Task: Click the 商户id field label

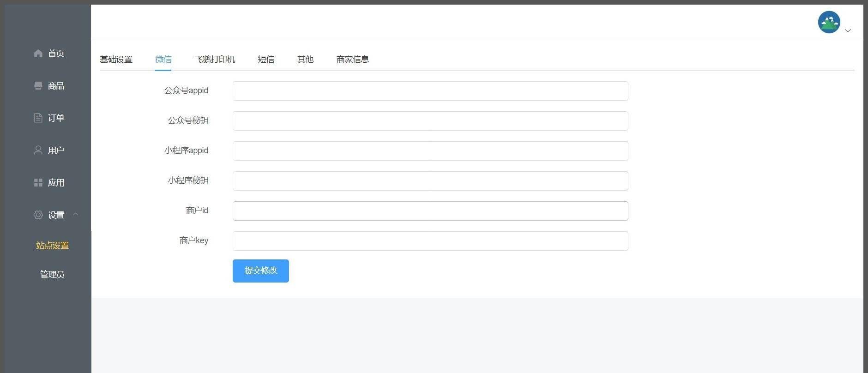Action: click(197, 211)
